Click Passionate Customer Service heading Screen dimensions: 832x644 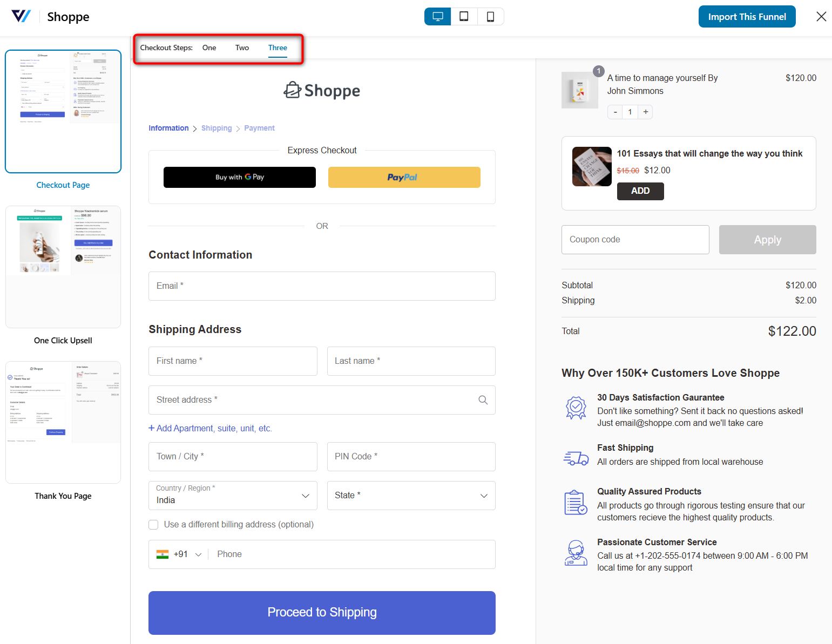coord(657,543)
